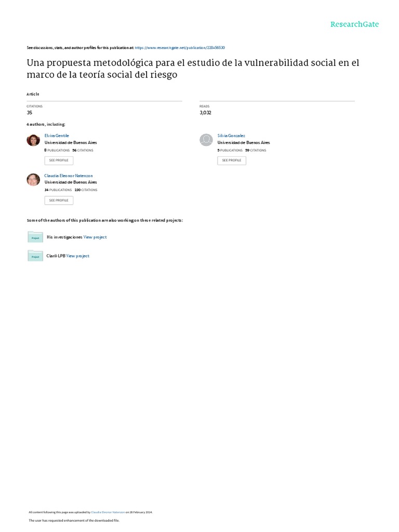Open the ResearchGate logo link
Image resolution: width=399 pixels, height=532 pixels.
click(354, 24)
